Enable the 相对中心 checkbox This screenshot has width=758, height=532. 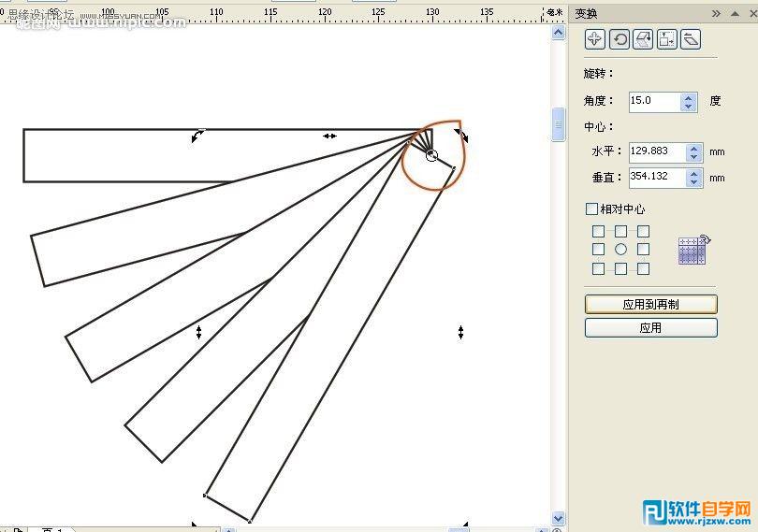pos(591,209)
